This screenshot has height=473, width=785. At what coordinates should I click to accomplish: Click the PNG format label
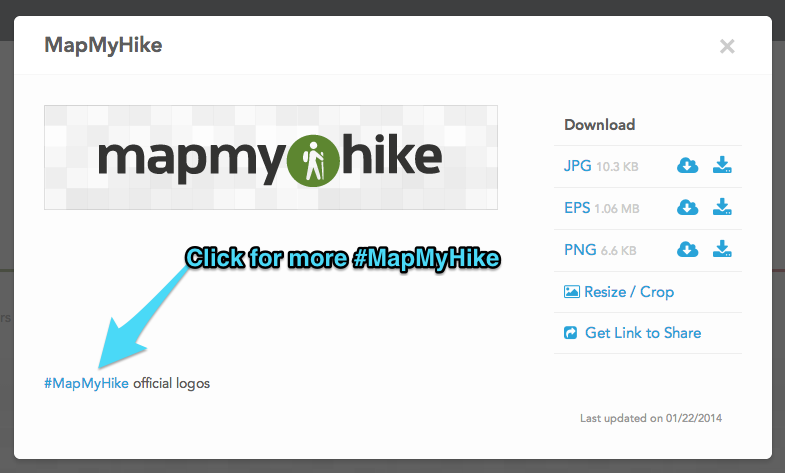click(x=580, y=250)
